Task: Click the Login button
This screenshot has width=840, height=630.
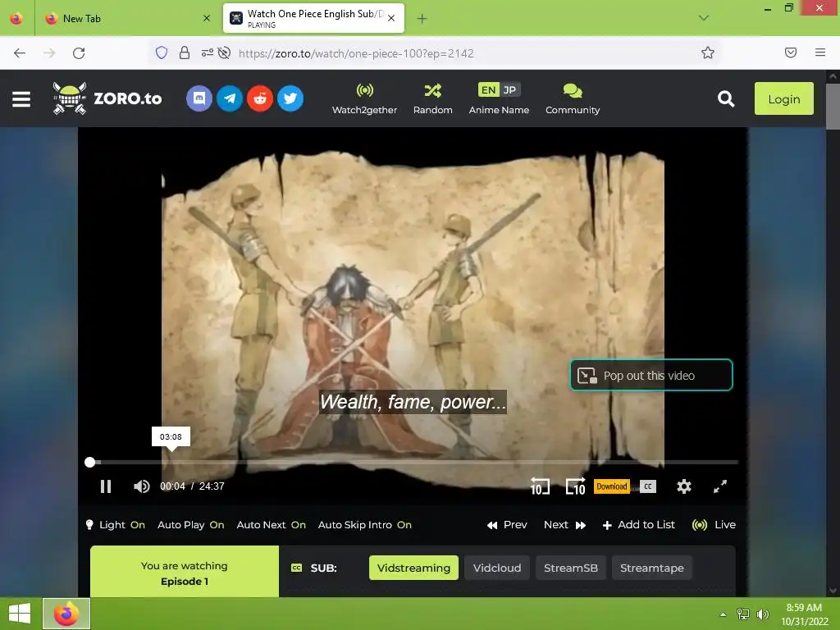Action: point(783,98)
